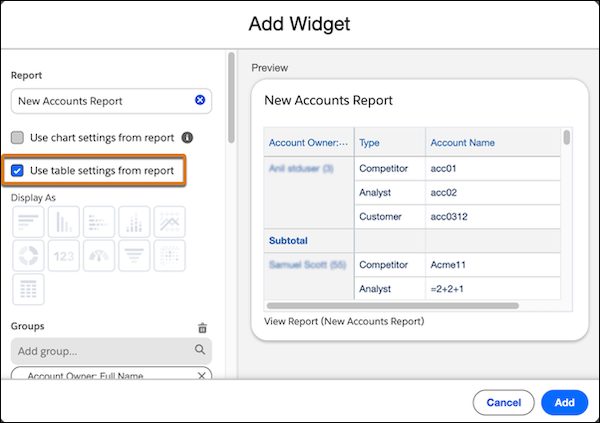The image size is (600, 423).
Task: Remove the Account Owner: Full Name group
Action: point(202,376)
